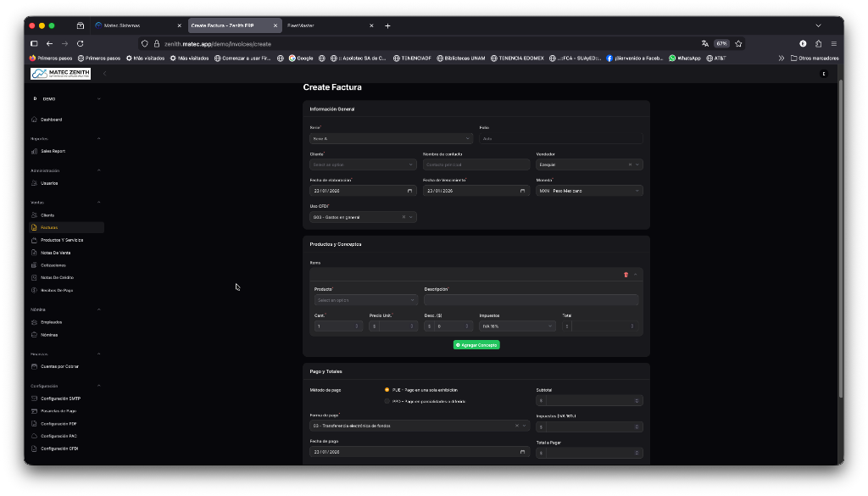Delete the item with the red trash icon
Image resolution: width=868 pixels, height=496 pixels.
click(x=626, y=275)
